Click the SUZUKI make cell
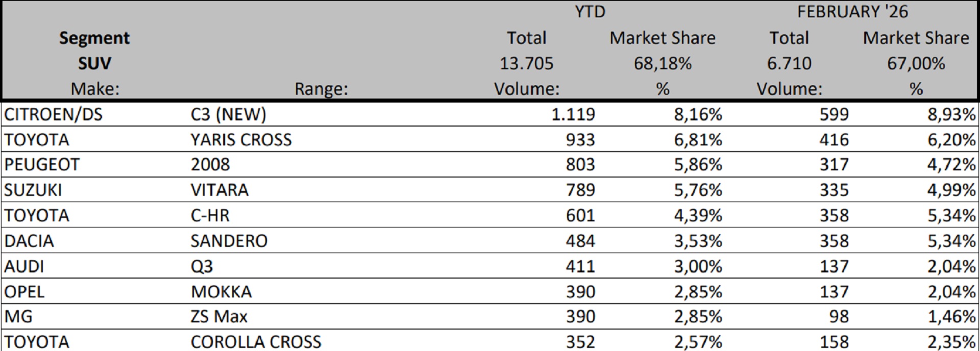This screenshot has height=351, width=980. [33, 190]
